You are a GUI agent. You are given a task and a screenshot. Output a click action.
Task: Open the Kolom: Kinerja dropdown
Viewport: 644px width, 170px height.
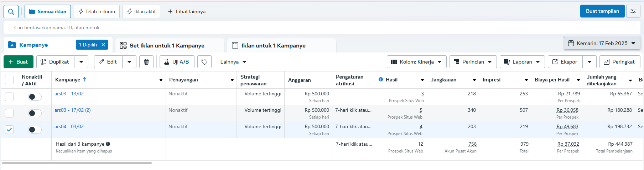[416, 62]
